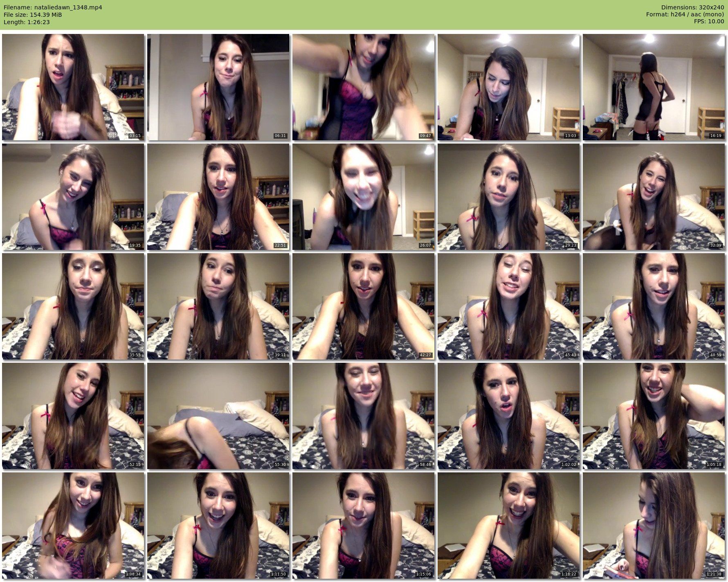Select the thumbnail timestamped 03:15
The height and width of the screenshot is (582, 728).
(x=73, y=87)
